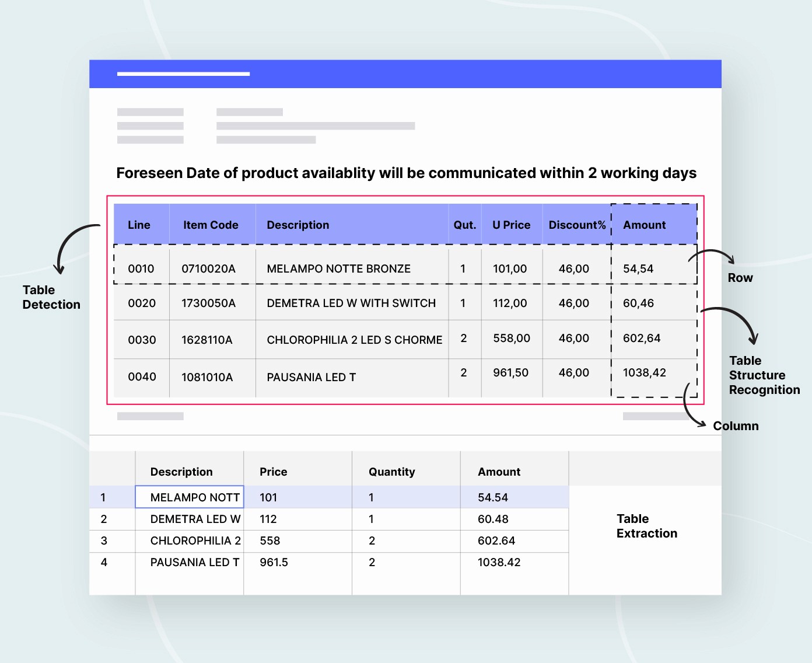Select the Description header in the invoice table

pos(297,224)
